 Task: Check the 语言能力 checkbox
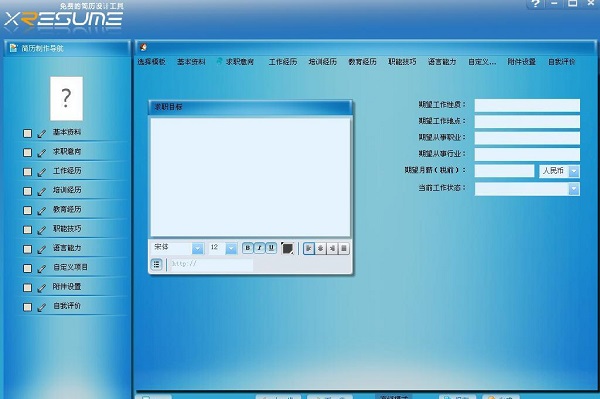(x=27, y=249)
